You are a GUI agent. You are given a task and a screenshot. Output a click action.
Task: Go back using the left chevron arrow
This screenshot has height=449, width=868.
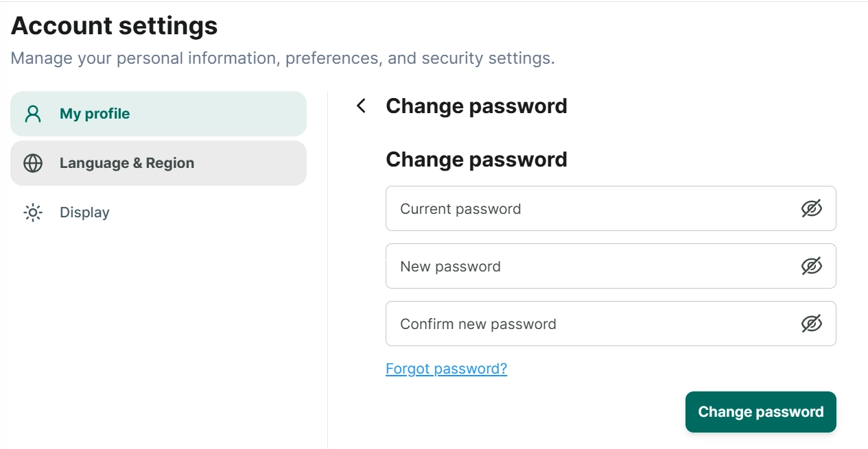coord(361,106)
